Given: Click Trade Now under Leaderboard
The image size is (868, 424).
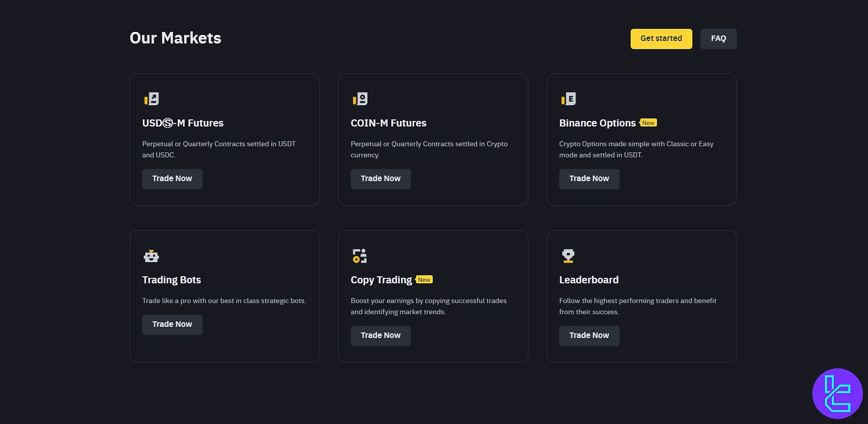Looking at the screenshot, I should pos(589,336).
